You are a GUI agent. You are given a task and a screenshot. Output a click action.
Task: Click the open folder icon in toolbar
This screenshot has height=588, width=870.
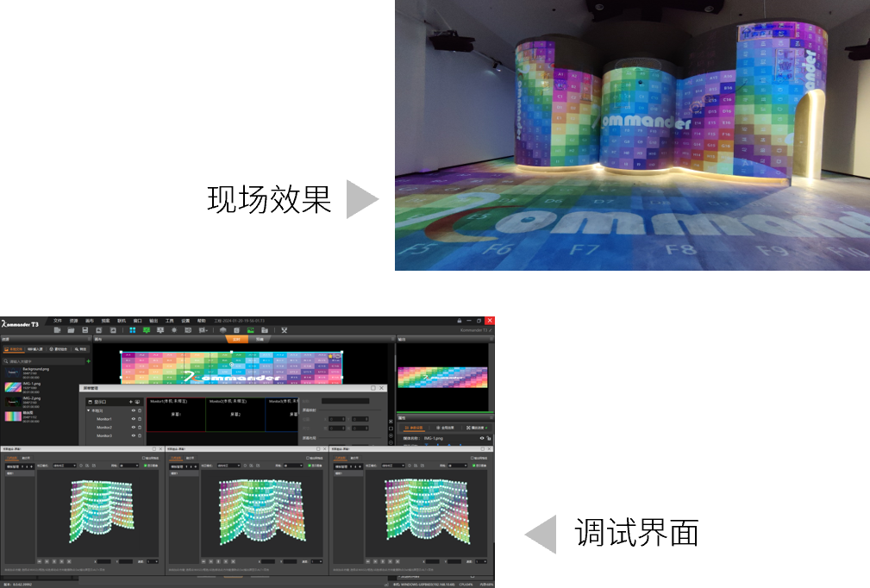[x=71, y=330]
